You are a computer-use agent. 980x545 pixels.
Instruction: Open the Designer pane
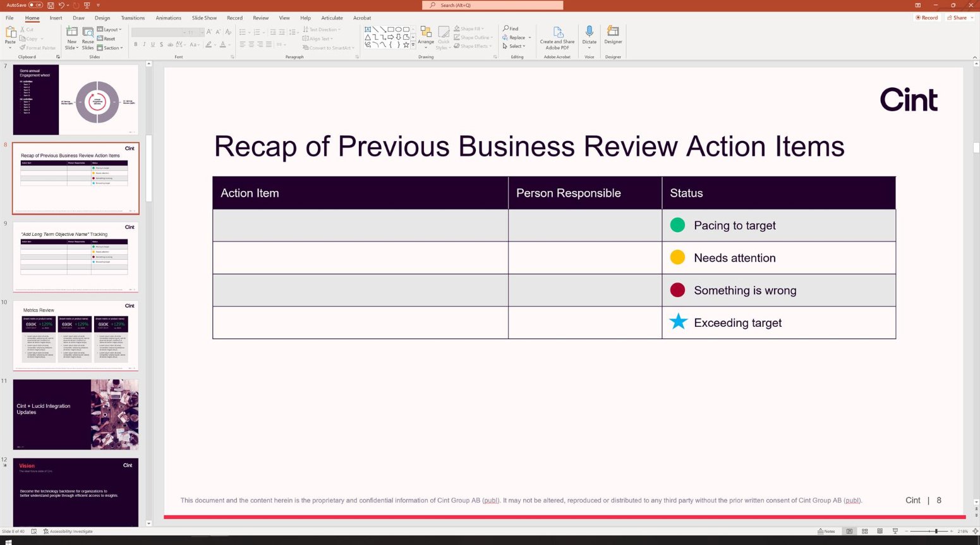(613, 35)
